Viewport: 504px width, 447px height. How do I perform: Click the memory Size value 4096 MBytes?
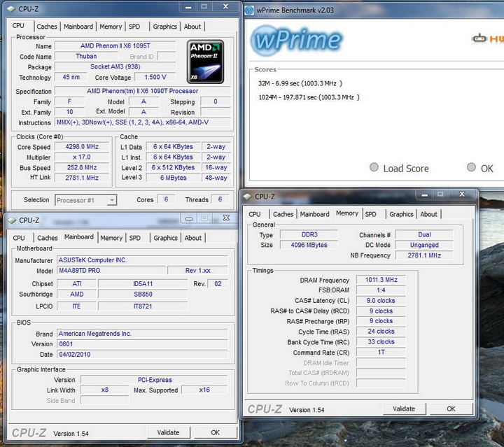coord(309,245)
